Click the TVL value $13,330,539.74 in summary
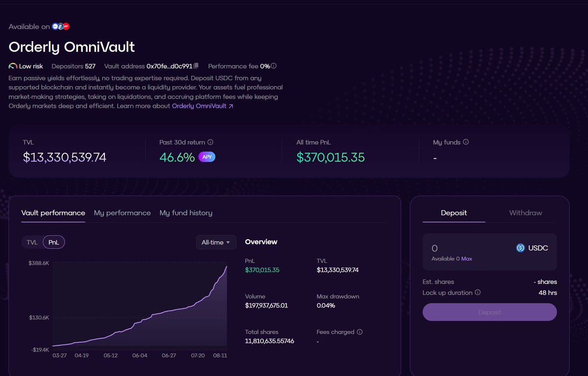The height and width of the screenshot is (376, 588). (x=65, y=157)
